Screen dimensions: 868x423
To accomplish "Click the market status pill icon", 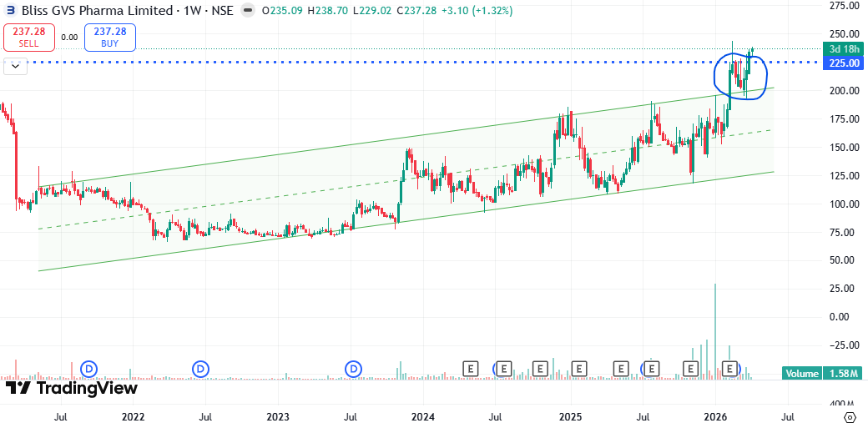I will pos(249,10).
